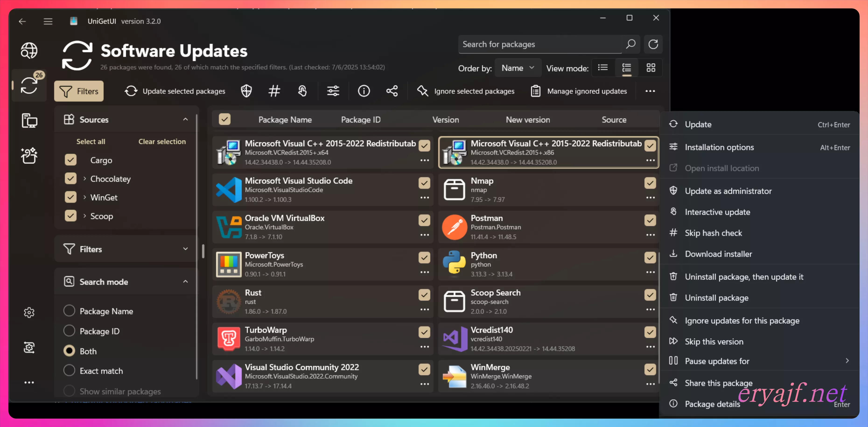Expand Chocolatey sources tree arrow
The width and height of the screenshot is (868, 427).
(84, 178)
